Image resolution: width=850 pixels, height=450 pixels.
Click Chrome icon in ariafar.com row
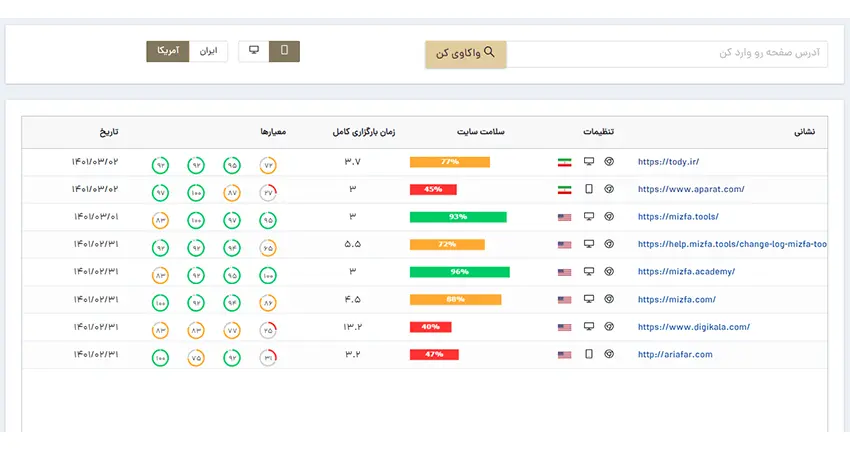point(609,355)
